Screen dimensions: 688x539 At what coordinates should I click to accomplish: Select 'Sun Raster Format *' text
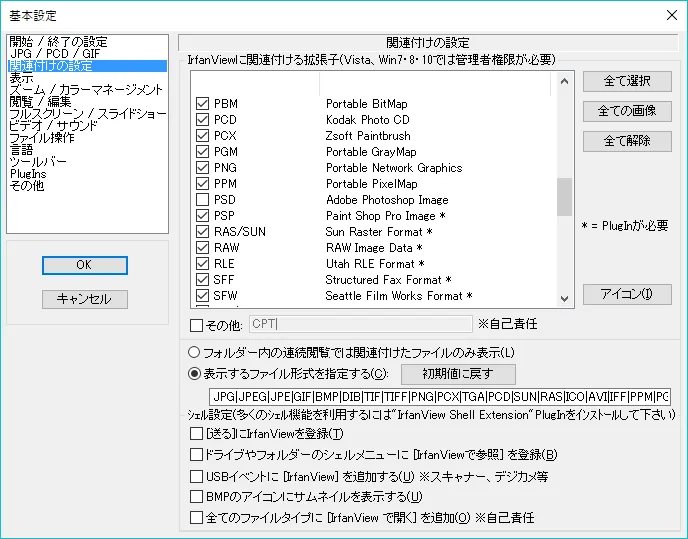379,231
